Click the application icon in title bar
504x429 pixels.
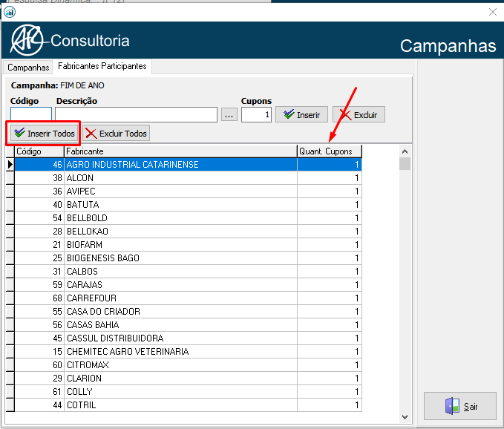pos(10,12)
